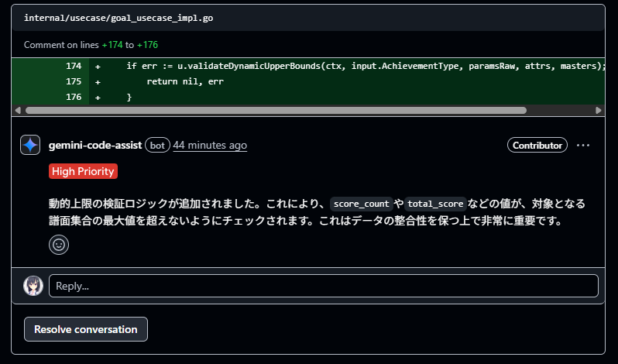Click line number 176 in the diff
The height and width of the screenshot is (364, 618).
click(x=74, y=97)
